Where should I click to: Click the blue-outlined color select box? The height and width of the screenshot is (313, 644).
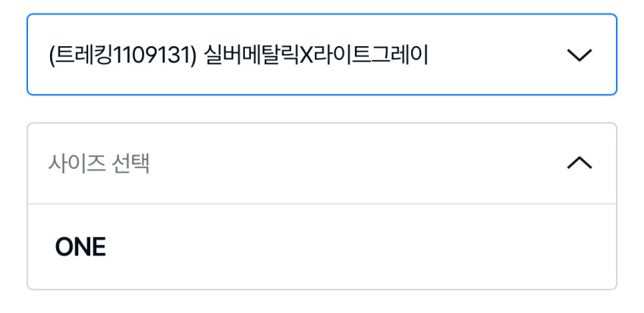322,55
